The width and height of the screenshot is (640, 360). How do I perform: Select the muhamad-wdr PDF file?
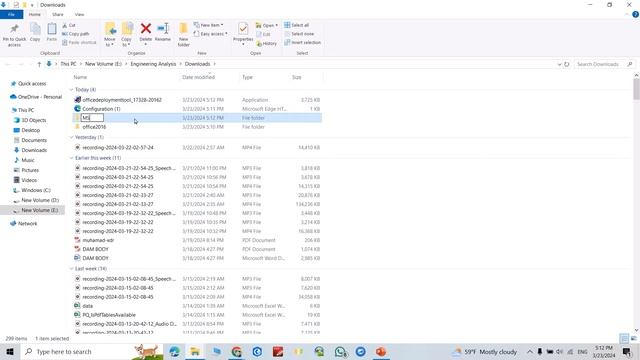[98, 240]
